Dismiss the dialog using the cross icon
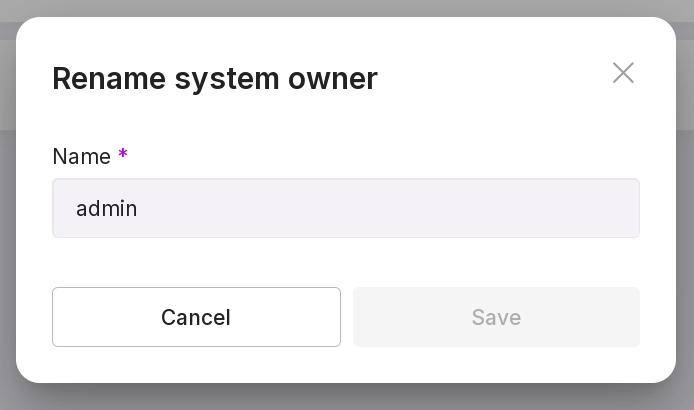The width and height of the screenshot is (694, 410). point(623,73)
